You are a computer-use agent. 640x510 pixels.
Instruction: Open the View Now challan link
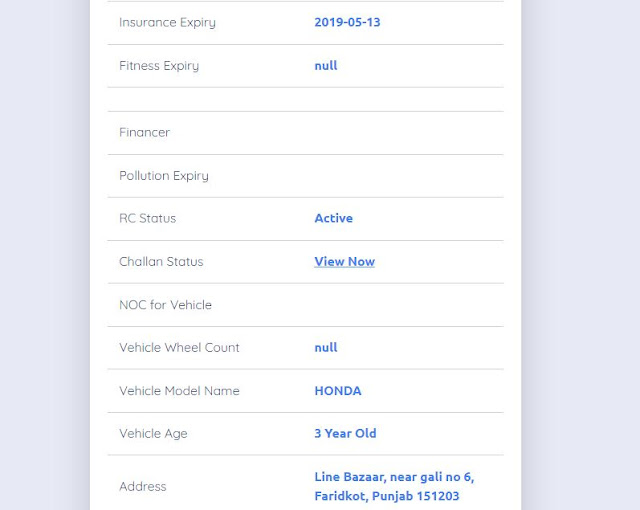click(344, 262)
